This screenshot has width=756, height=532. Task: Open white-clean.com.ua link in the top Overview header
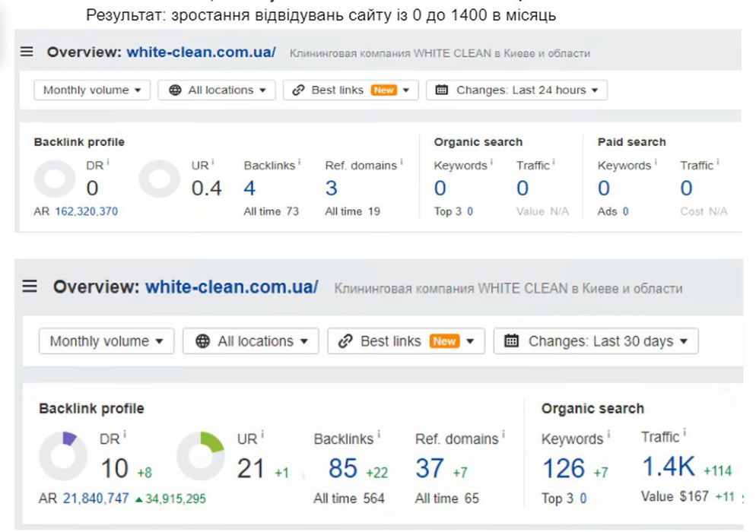(x=201, y=52)
